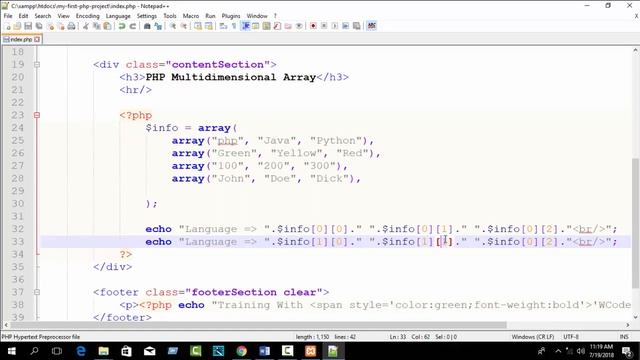Toggle synchronized horizontal scrolling
Screen dimensions: 640x360
209,26
